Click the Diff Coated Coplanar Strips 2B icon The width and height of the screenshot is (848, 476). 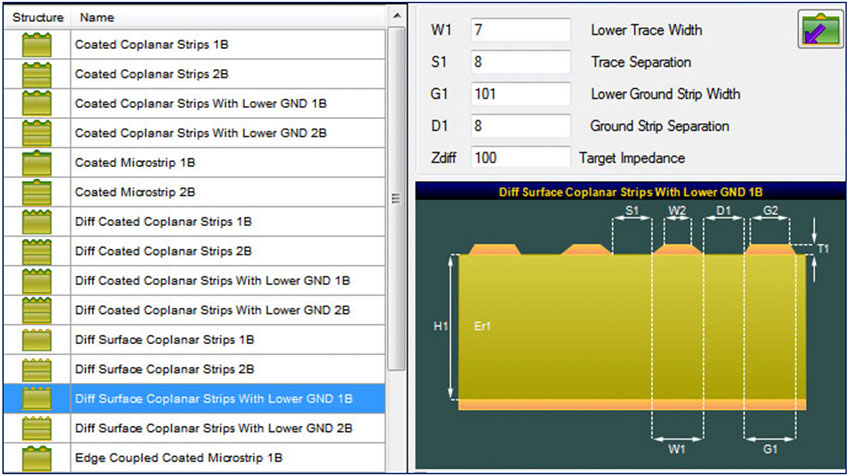(x=37, y=251)
